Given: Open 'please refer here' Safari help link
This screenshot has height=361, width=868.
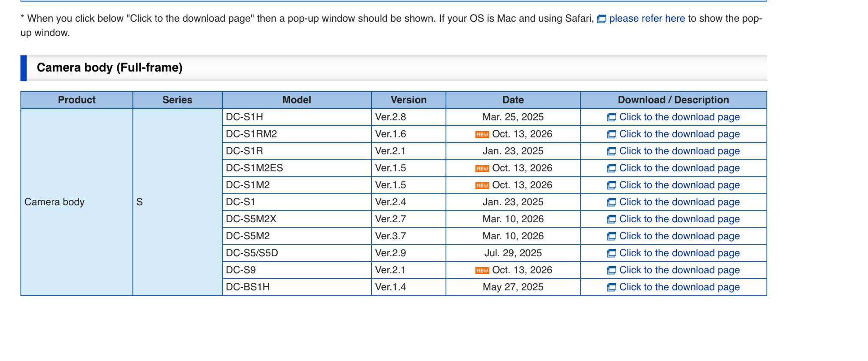Looking at the screenshot, I should tap(647, 18).
